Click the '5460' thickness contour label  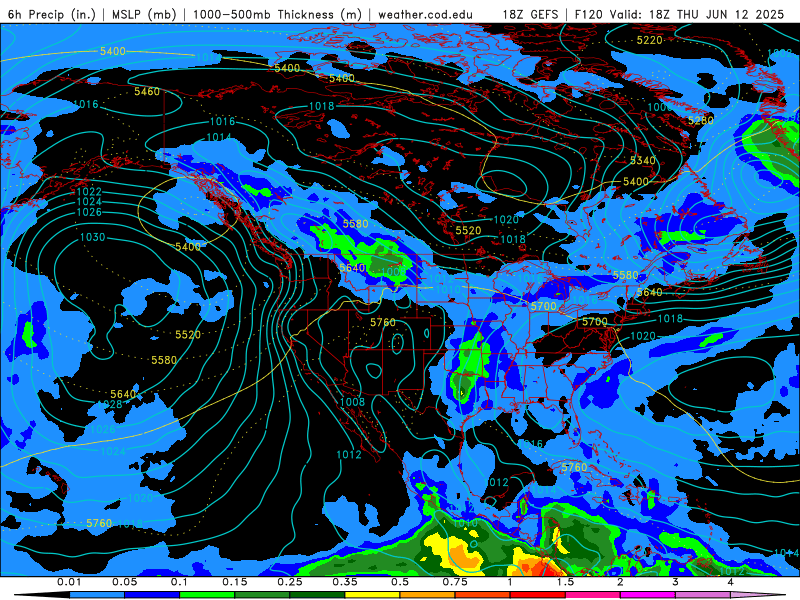[147, 91]
